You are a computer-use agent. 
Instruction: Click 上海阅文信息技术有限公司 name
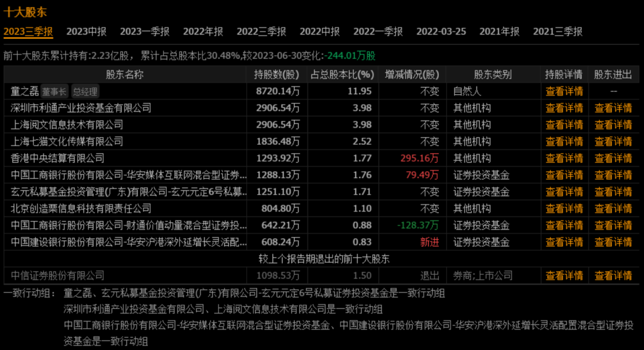pos(67,125)
